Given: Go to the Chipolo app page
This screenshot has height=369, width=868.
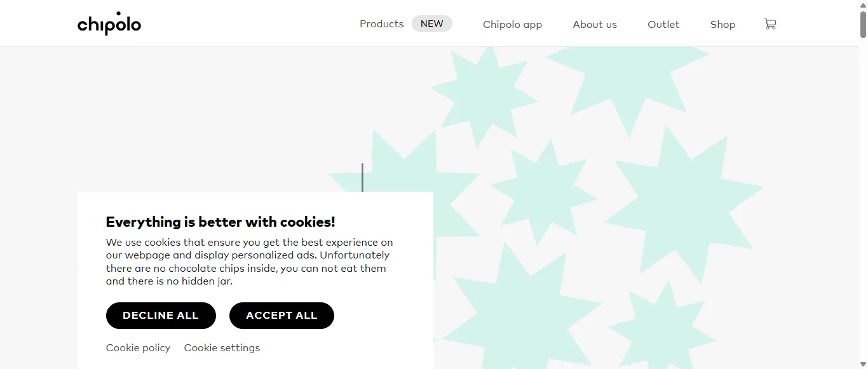Looking at the screenshot, I should (x=512, y=24).
